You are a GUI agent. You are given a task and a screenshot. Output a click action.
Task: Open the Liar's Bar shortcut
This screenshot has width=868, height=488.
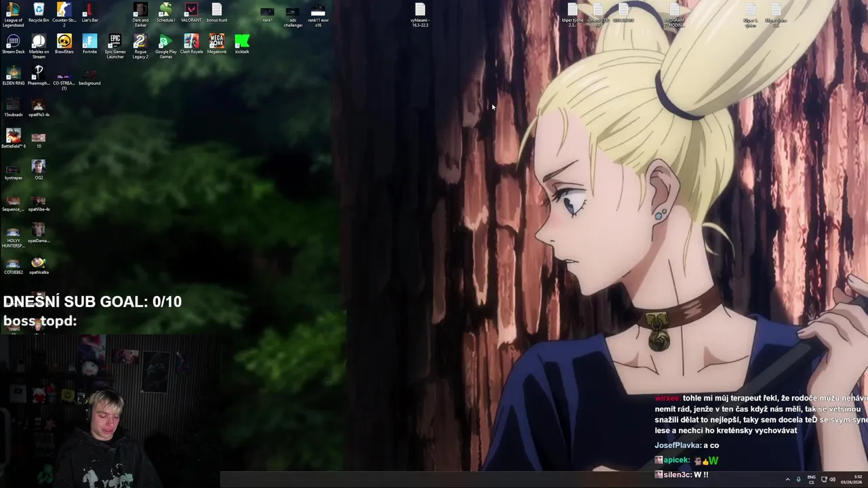tap(90, 13)
